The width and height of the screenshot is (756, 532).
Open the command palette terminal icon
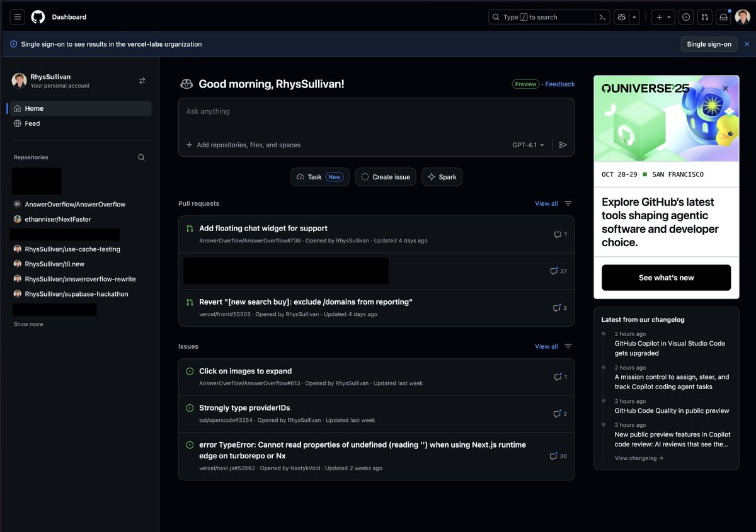click(x=602, y=17)
